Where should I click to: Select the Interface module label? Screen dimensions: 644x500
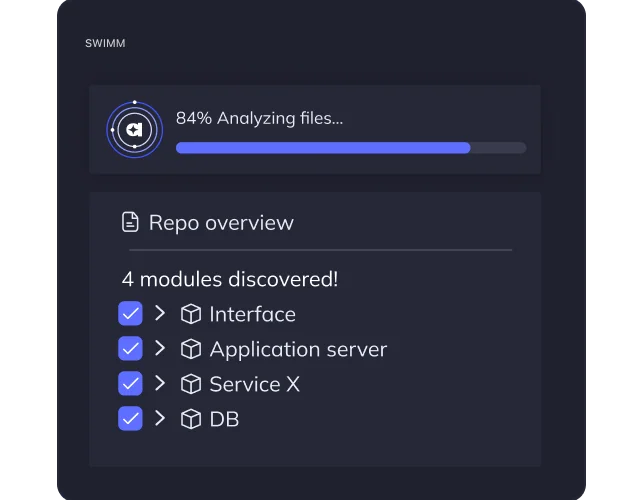coord(252,314)
